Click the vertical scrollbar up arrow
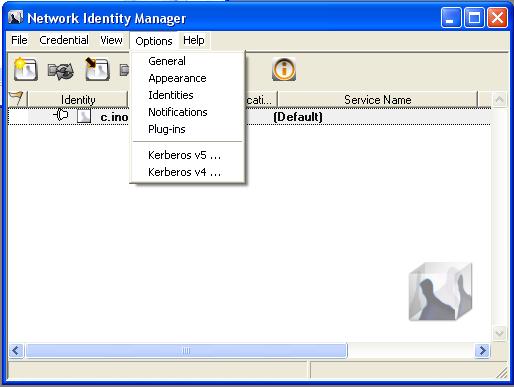This screenshot has width=514, height=387. pyautogui.click(x=499, y=99)
